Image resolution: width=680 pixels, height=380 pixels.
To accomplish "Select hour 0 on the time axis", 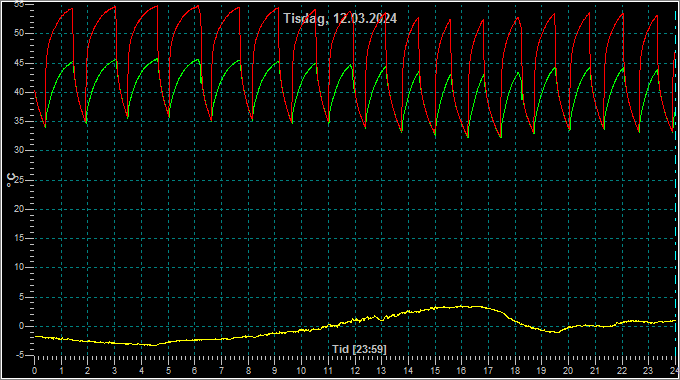I will [35, 371].
